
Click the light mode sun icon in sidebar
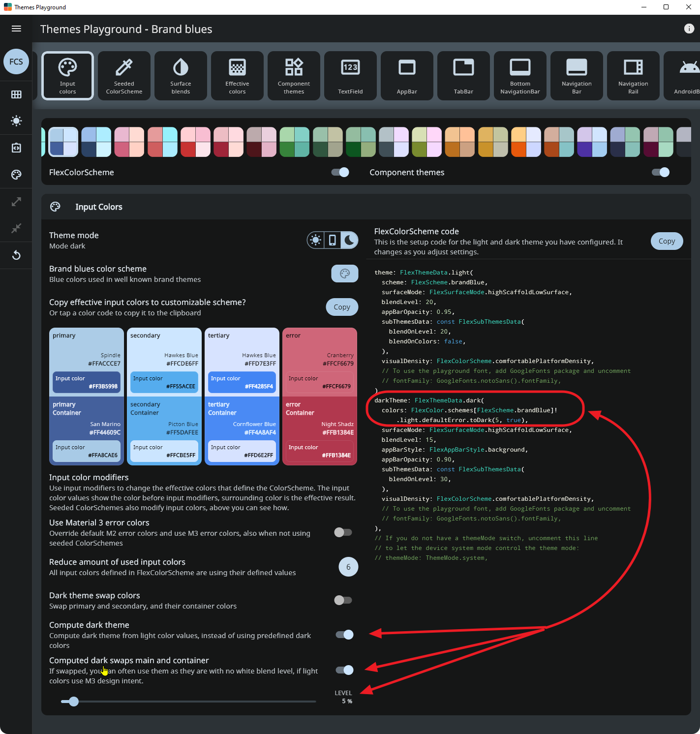[x=16, y=121]
